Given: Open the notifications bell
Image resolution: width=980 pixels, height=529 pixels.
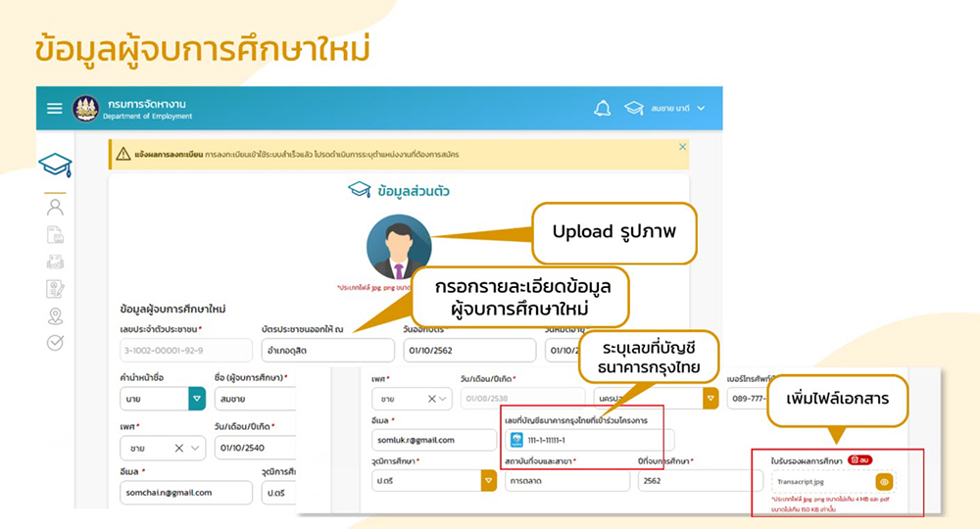Looking at the screenshot, I should pyautogui.click(x=602, y=109).
